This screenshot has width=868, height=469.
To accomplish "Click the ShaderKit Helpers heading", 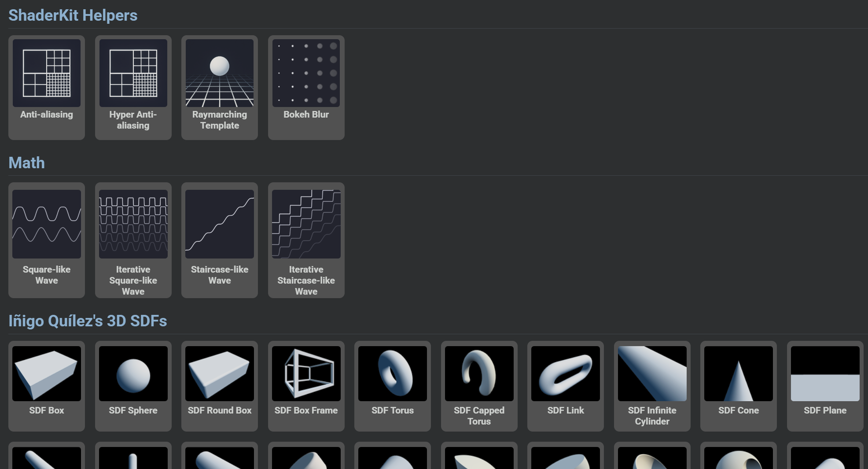I will tap(73, 15).
